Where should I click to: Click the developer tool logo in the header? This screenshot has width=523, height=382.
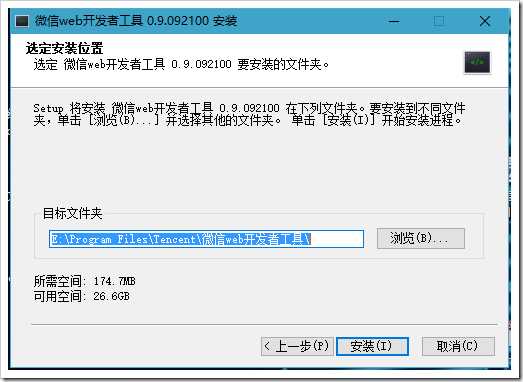point(477,62)
